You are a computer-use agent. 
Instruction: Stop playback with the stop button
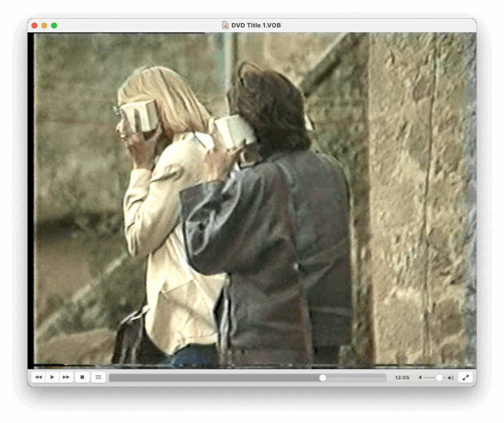82,377
